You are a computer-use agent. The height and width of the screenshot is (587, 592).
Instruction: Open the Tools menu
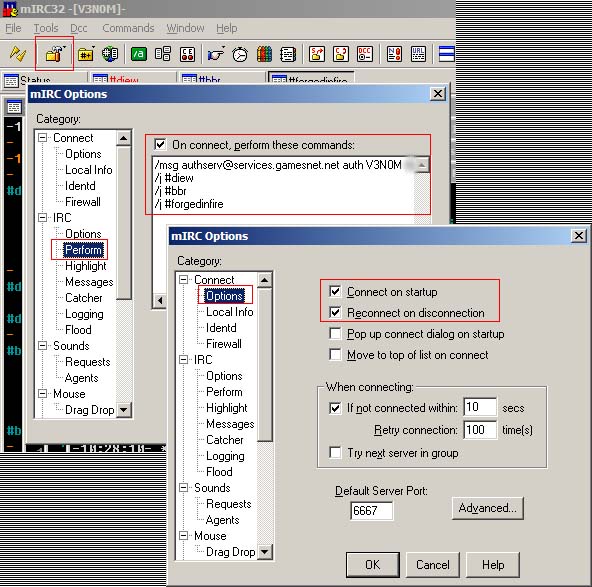tap(46, 28)
